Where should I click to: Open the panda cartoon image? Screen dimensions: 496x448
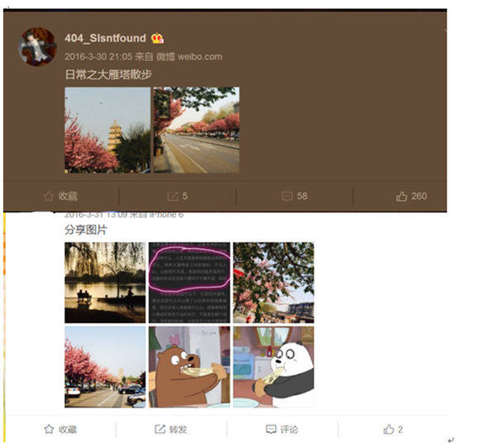pyautogui.click(x=274, y=367)
